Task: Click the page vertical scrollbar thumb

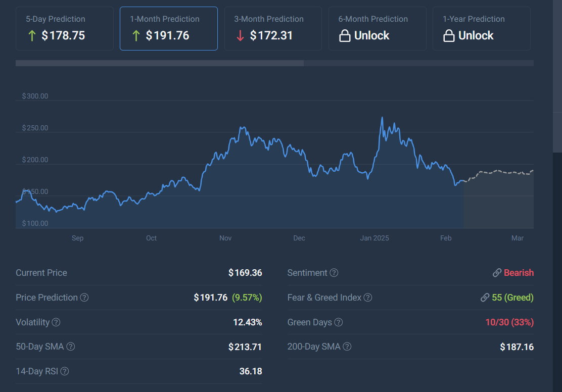Action: [557, 76]
